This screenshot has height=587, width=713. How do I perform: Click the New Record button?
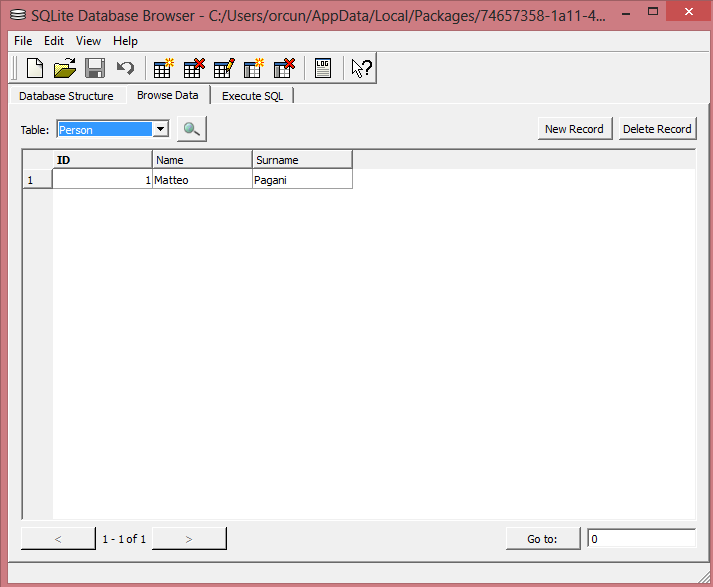(x=574, y=129)
